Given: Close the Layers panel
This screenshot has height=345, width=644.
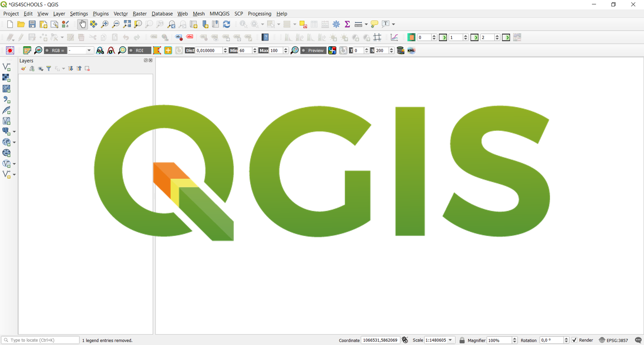Looking at the screenshot, I should [x=151, y=61].
